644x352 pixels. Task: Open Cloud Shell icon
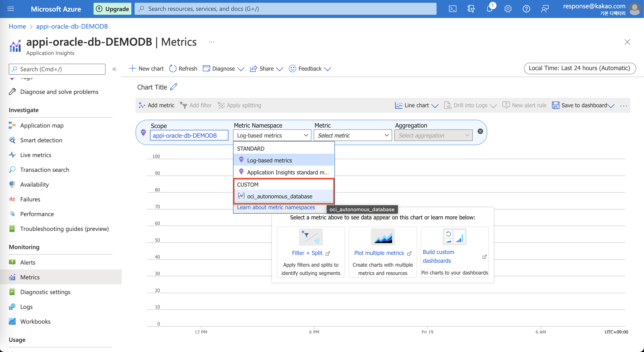452,9
